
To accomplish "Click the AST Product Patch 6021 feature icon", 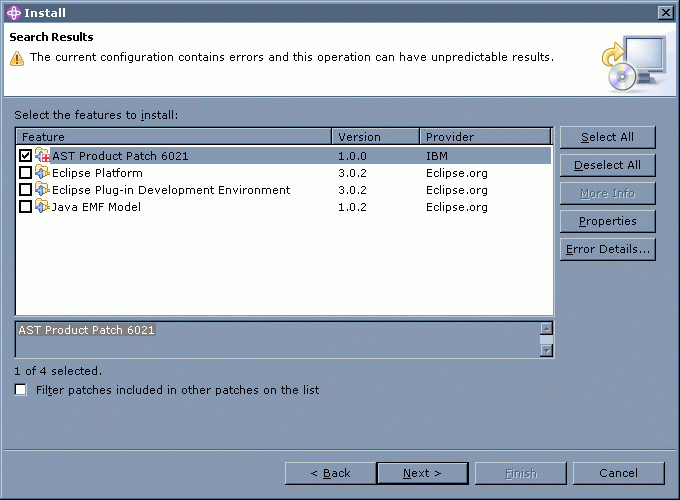I will coord(42,155).
